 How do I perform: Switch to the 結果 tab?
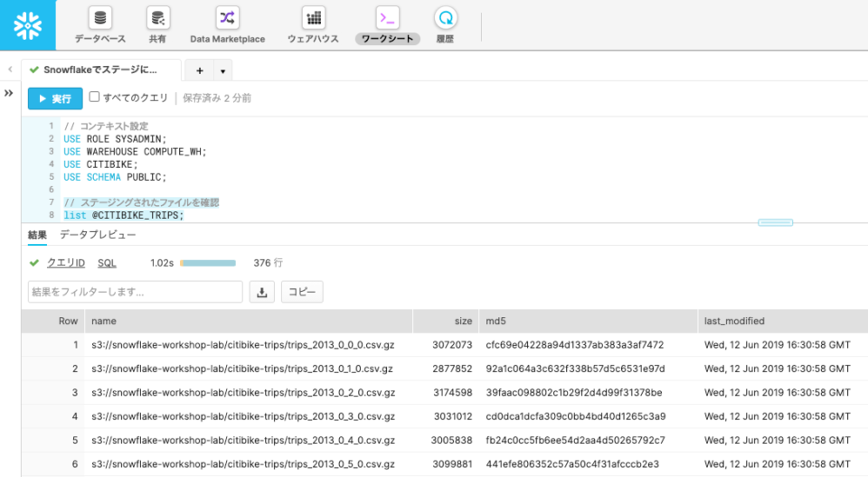click(x=37, y=235)
